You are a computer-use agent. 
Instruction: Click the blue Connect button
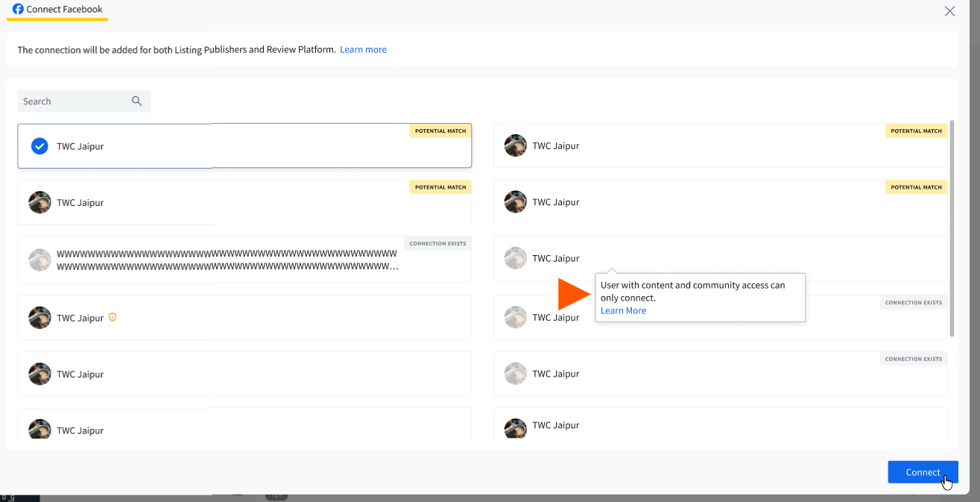pyautogui.click(x=923, y=472)
